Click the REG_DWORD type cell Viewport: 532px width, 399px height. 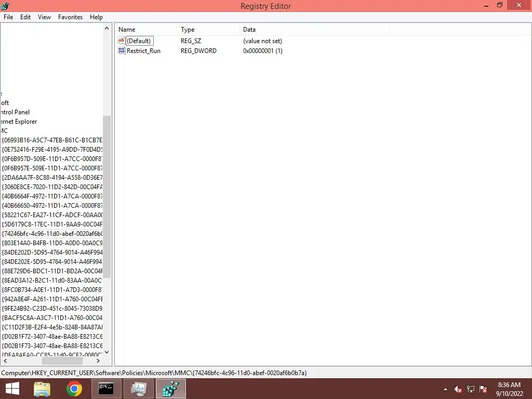click(x=198, y=51)
